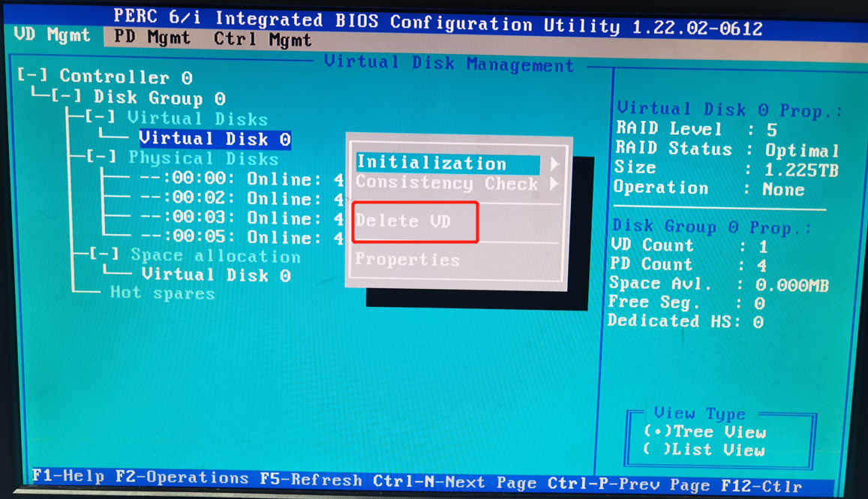This screenshot has width=868, height=499.
Task: Click the PD Count value 4
Action: coord(761,266)
